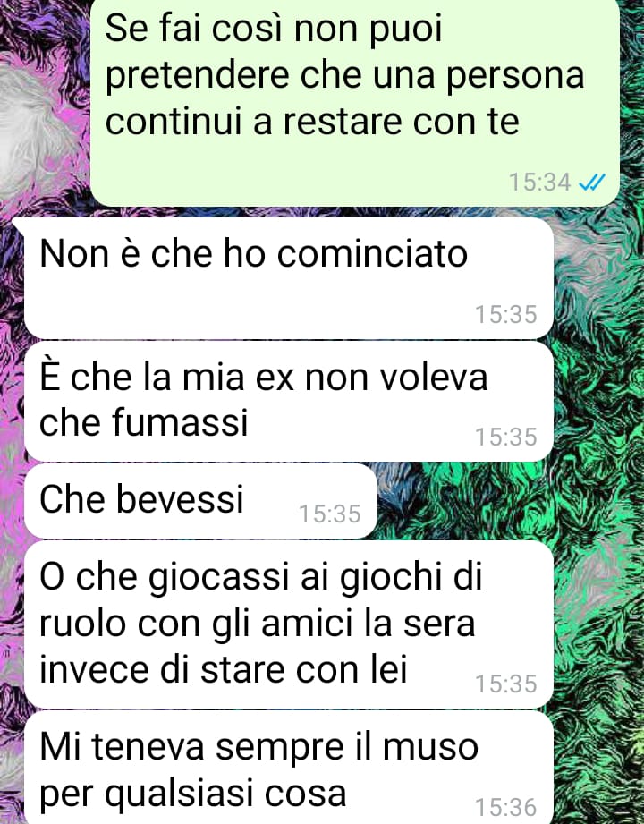
Task: Select the 'Non è che ho cominciato' message
Action: (x=288, y=278)
